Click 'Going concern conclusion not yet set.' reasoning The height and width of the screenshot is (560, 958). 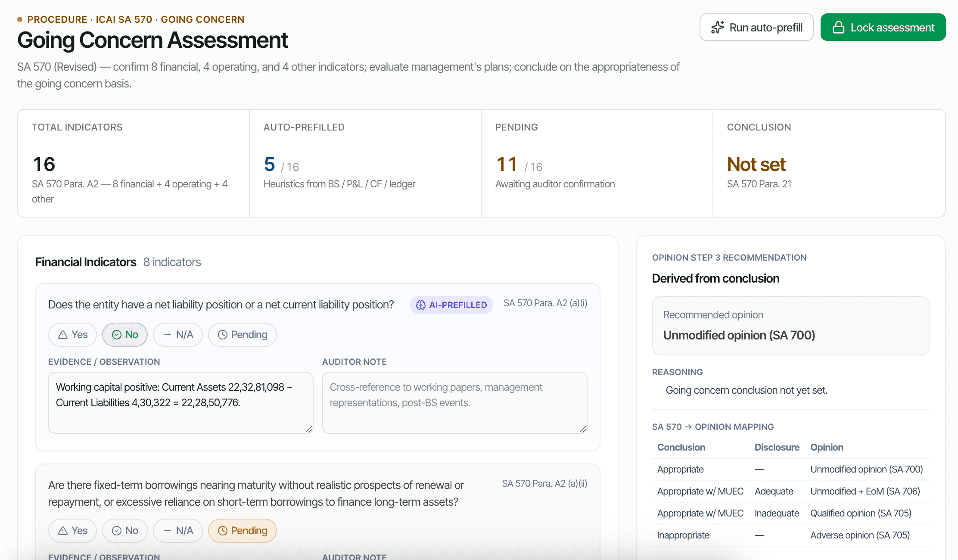point(746,390)
